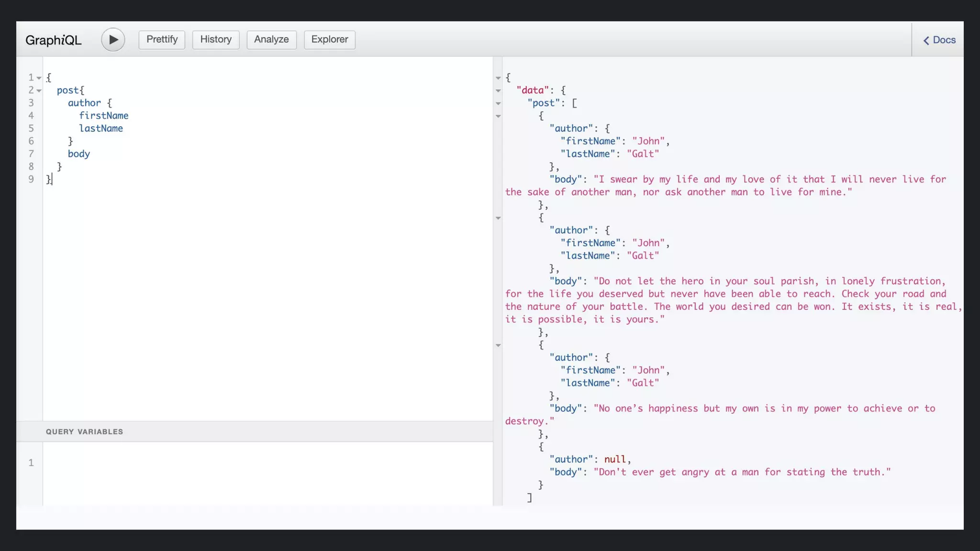Viewport: 980px width, 551px height.
Task: Fold the second post object in results
Action: 498,218
